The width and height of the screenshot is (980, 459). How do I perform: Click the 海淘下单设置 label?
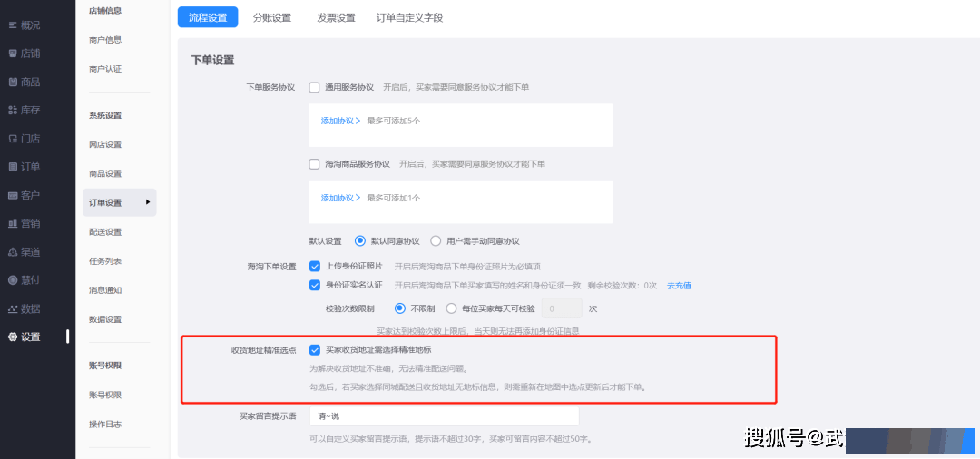tap(270, 267)
